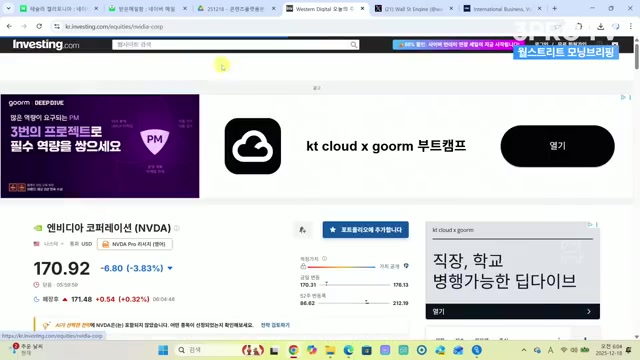Click the fair value gradient bar
The width and height of the screenshot is (640, 360).
tap(341, 267)
